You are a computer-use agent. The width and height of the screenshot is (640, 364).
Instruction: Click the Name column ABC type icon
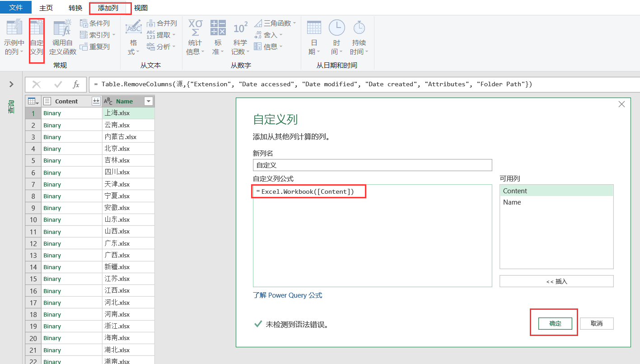tap(108, 101)
